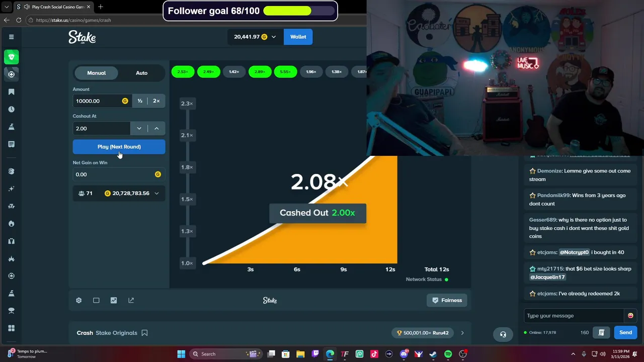Click the 2.89× previous result pill
Image resolution: width=644 pixels, height=362 pixels.
coord(260,72)
